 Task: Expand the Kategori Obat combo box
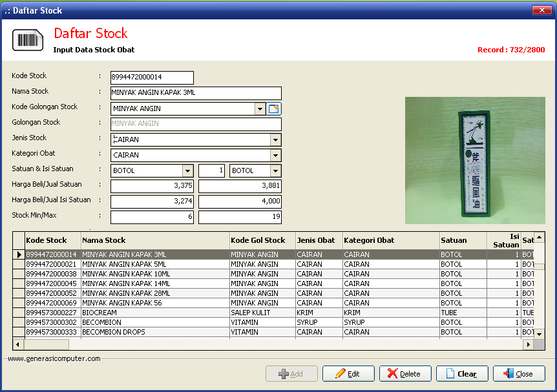276,156
